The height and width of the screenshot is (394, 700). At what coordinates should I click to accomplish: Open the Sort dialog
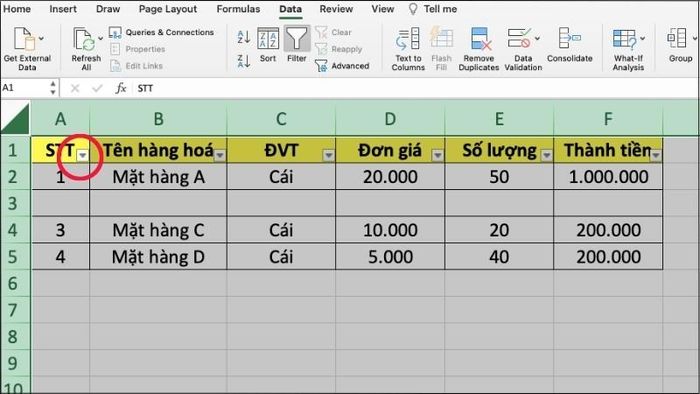(268, 45)
